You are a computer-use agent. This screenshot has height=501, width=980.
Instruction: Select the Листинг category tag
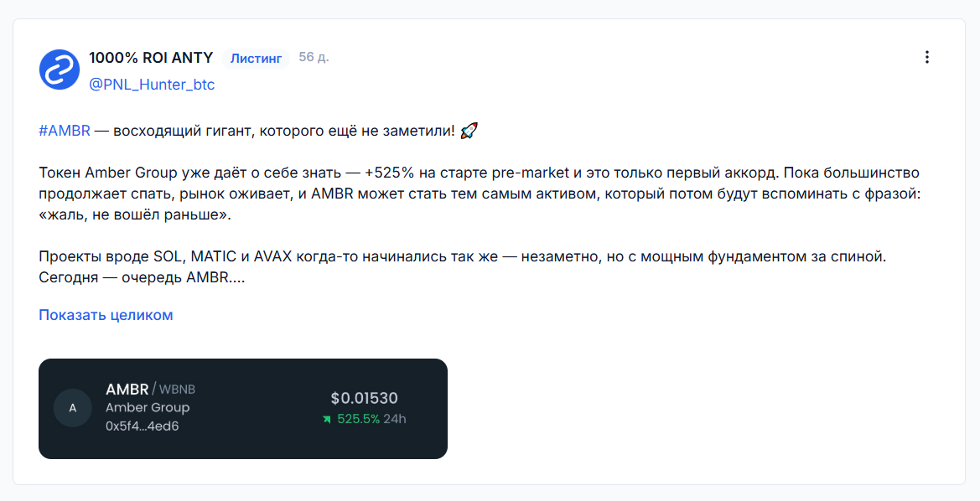pyautogui.click(x=256, y=59)
